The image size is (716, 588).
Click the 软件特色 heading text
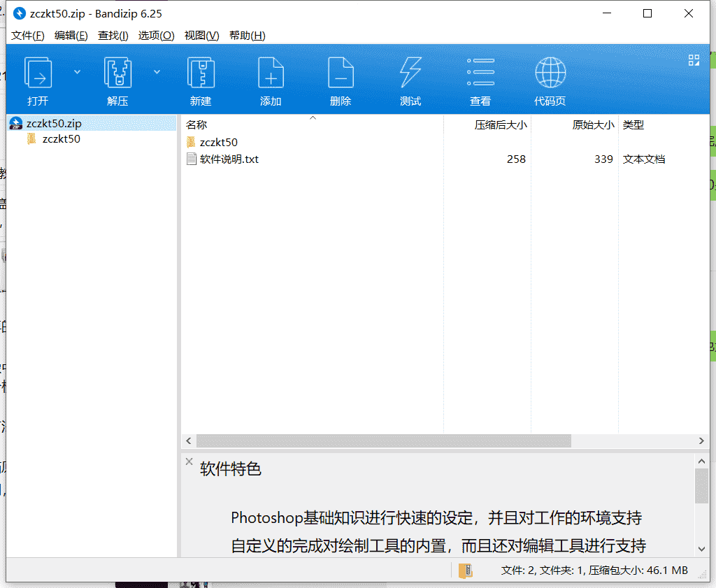[230, 469]
